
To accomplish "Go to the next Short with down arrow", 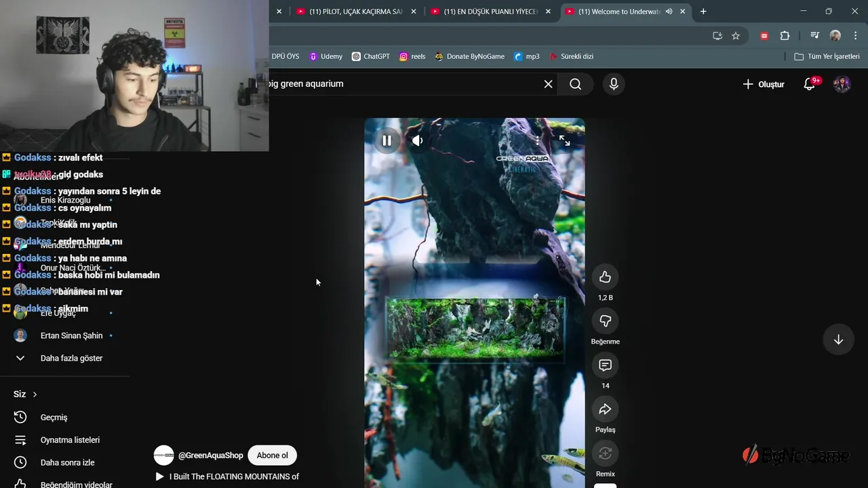I will pos(838,340).
